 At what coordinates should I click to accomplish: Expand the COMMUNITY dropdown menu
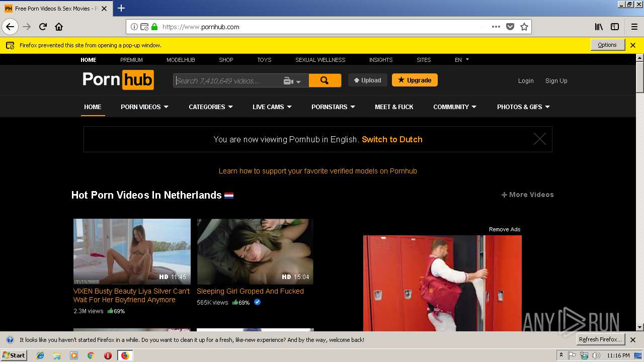coord(455,107)
